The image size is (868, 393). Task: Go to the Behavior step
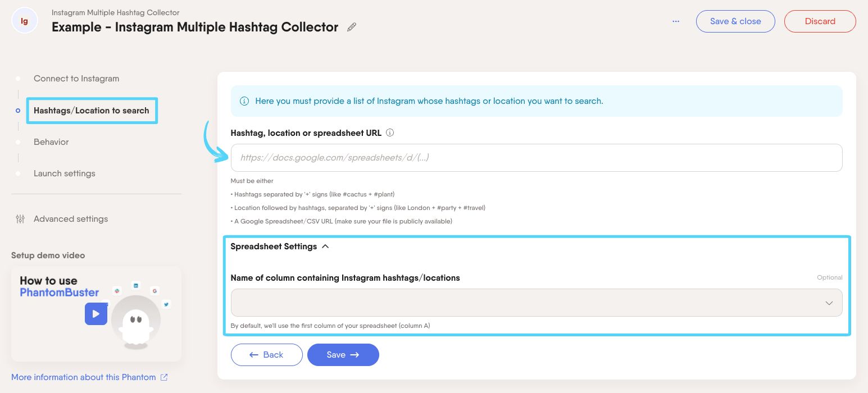pos(51,142)
